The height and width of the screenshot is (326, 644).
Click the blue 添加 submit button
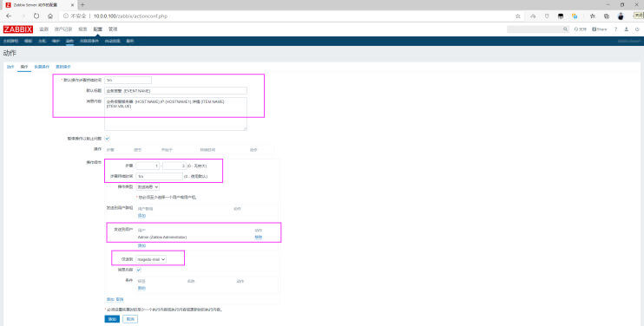(x=112, y=319)
